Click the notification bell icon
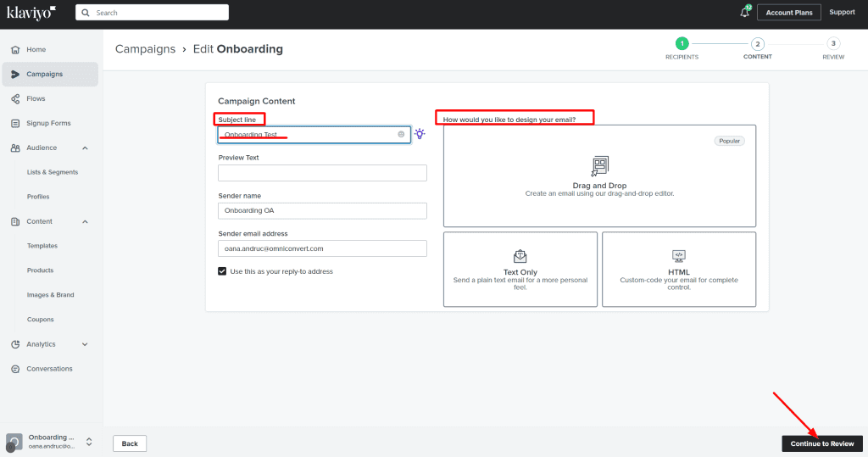The image size is (868, 457). (744, 13)
